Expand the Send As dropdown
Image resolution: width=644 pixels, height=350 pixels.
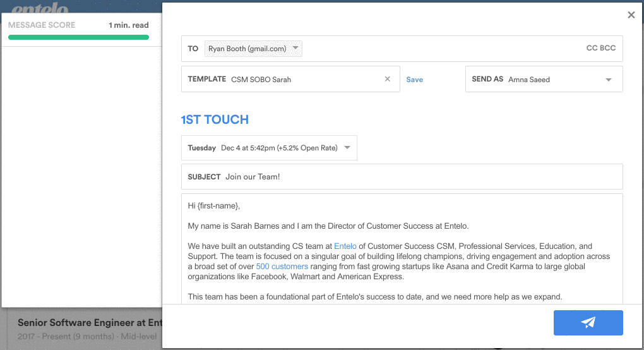click(609, 80)
